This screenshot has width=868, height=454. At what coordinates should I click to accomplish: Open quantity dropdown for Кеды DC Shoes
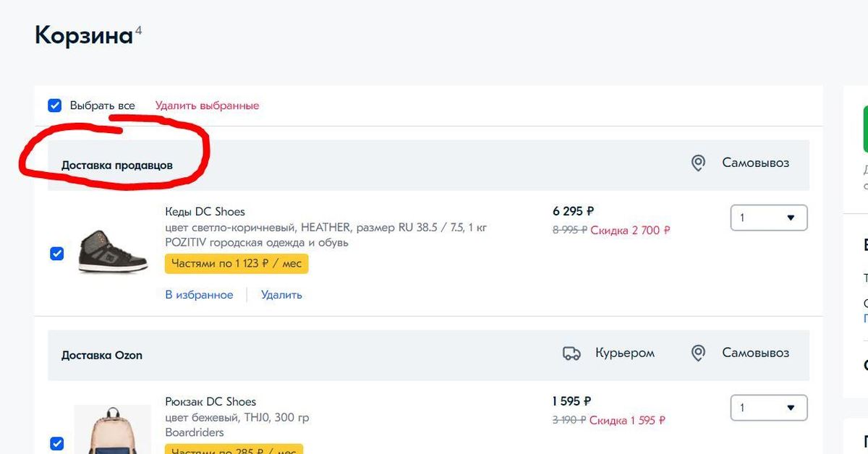point(769,218)
